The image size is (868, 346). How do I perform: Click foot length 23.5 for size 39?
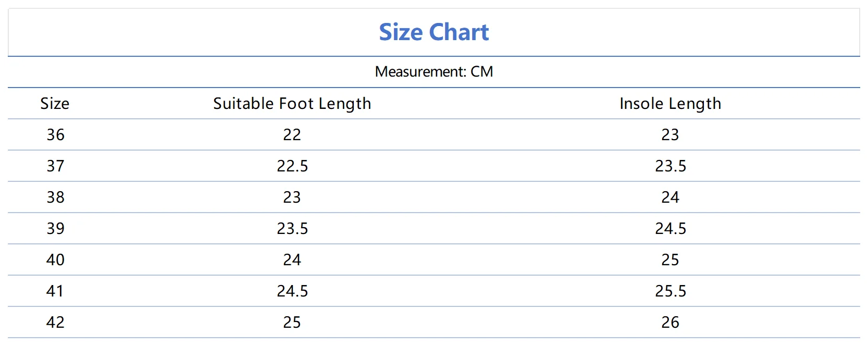(292, 229)
